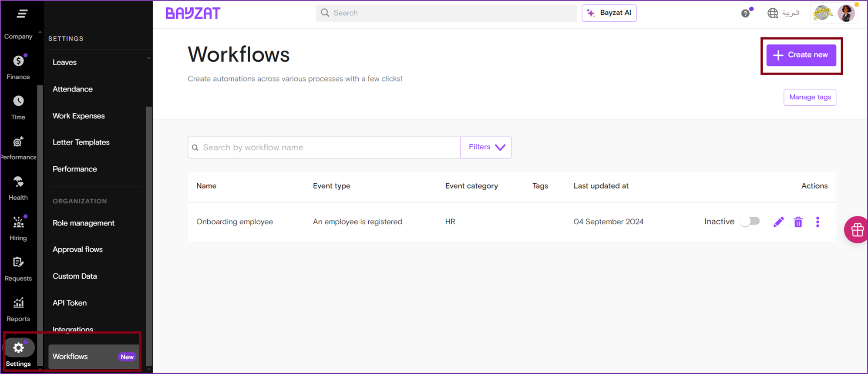Expand the Filters dropdown
Image resolution: width=868 pixels, height=374 pixels.
(486, 147)
